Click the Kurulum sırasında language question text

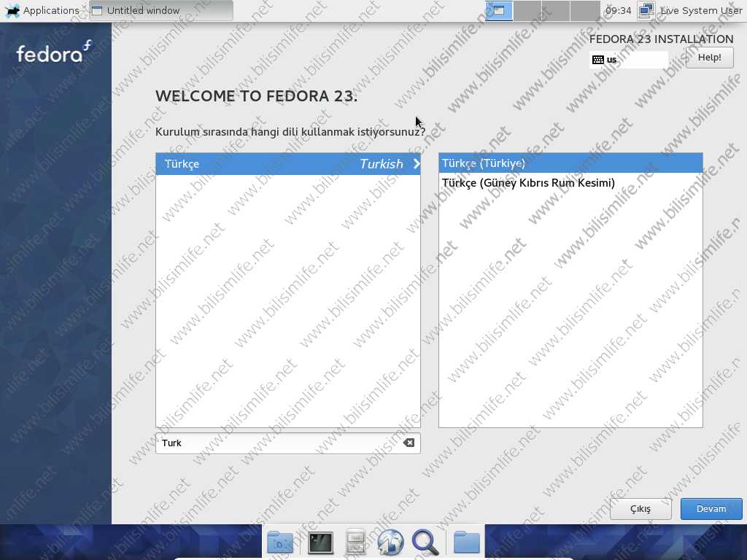tap(290, 132)
